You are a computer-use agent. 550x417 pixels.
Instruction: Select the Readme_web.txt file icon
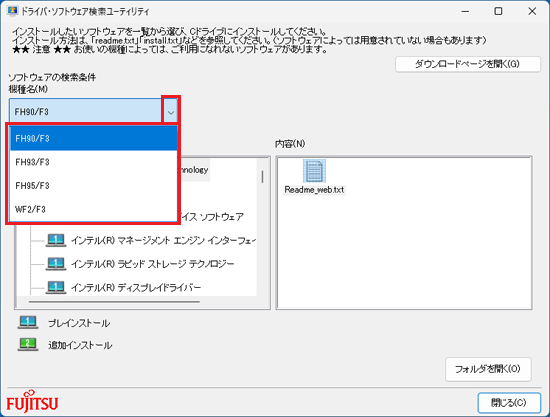tap(314, 171)
